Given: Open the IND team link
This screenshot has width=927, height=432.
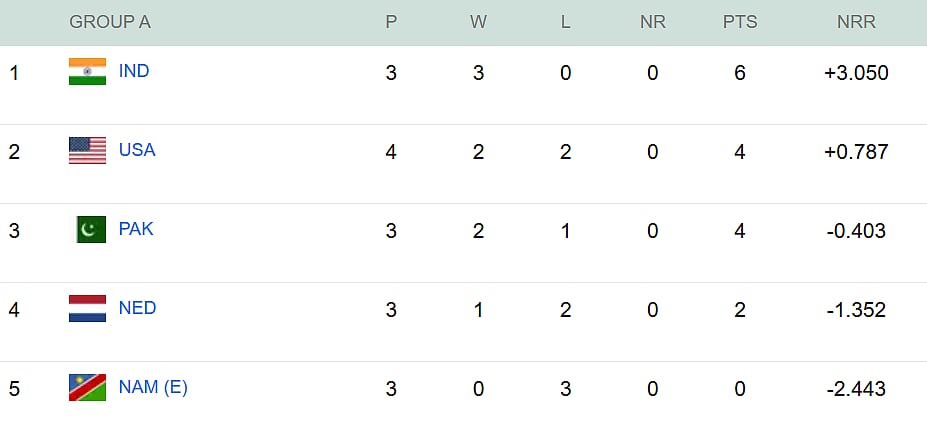Looking at the screenshot, I should coord(134,72).
